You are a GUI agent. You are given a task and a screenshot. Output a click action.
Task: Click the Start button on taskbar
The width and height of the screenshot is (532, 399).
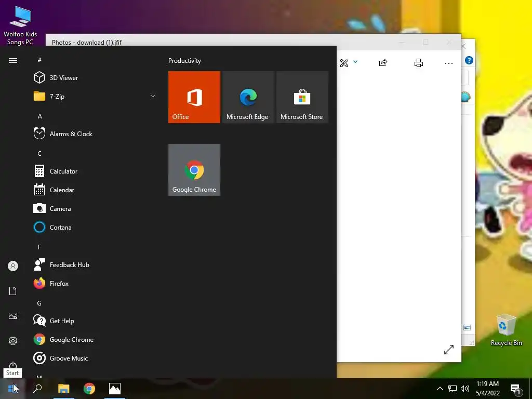point(12,389)
